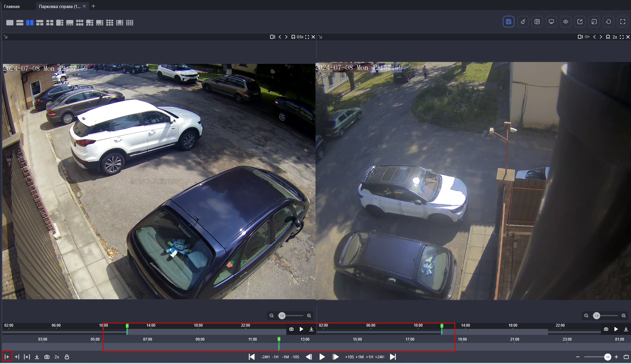The height and width of the screenshot is (364, 631).
Task: Unmute audio on the right camera pane
Action: [587, 37]
